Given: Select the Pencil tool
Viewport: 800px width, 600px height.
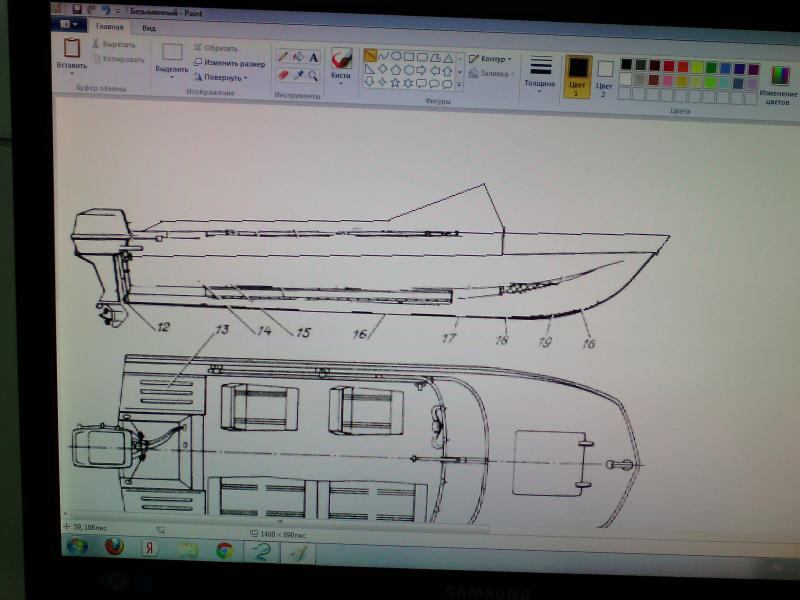Looking at the screenshot, I should coord(283,57).
